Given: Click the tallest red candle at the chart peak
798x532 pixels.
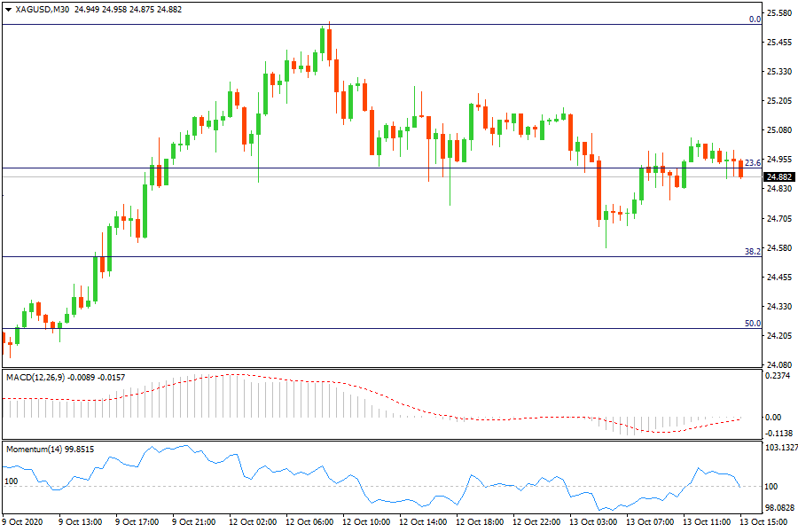Looking at the screenshot, I should click(329, 44).
